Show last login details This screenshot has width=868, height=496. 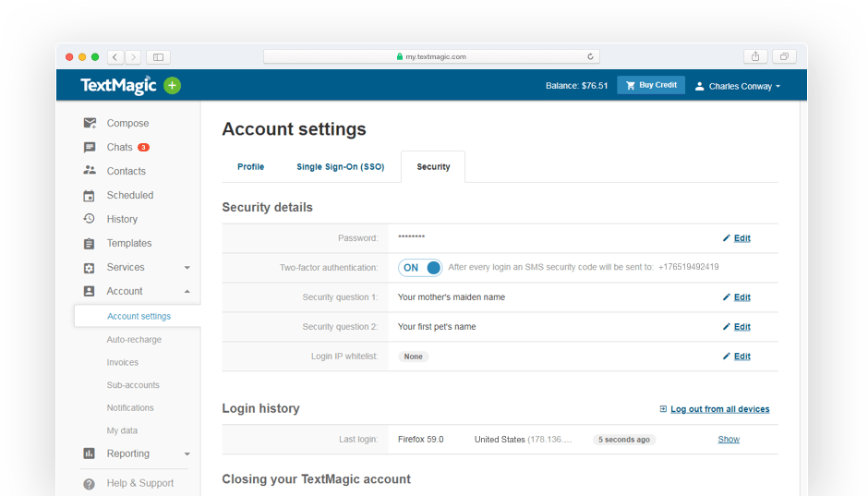729,439
